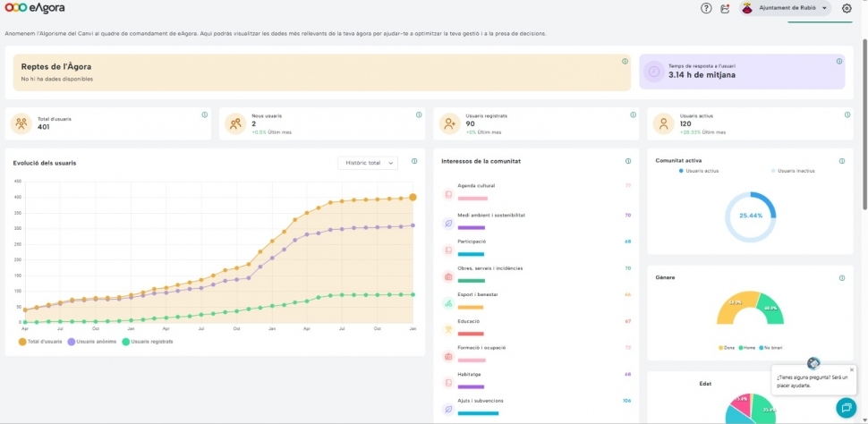Expand the Ajuntament de Rubió account menu
The height and width of the screenshot is (424, 868).
pyautogui.click(x=787, y=8)
